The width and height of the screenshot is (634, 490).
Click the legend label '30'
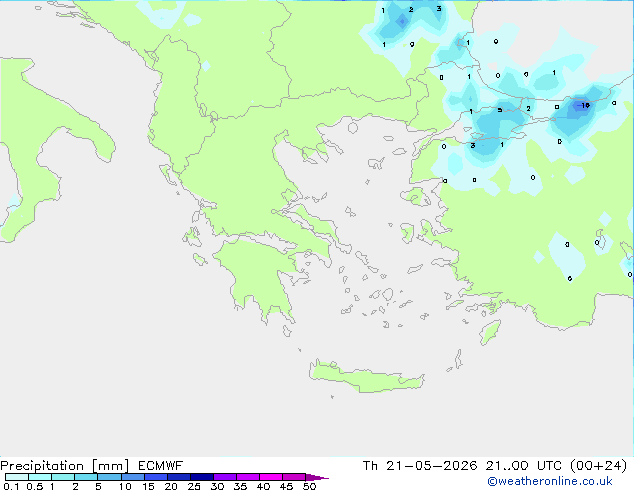pos(217,486)
